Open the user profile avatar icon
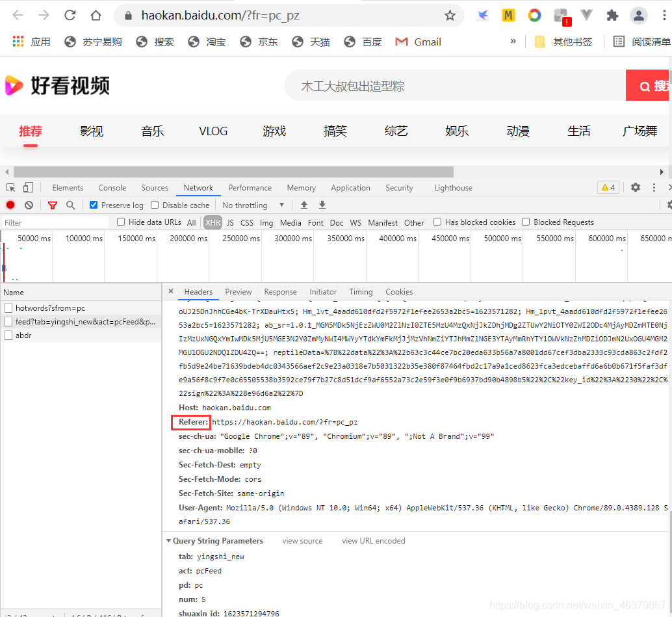This screenshot has width=672, height=617. coord(639,16)
